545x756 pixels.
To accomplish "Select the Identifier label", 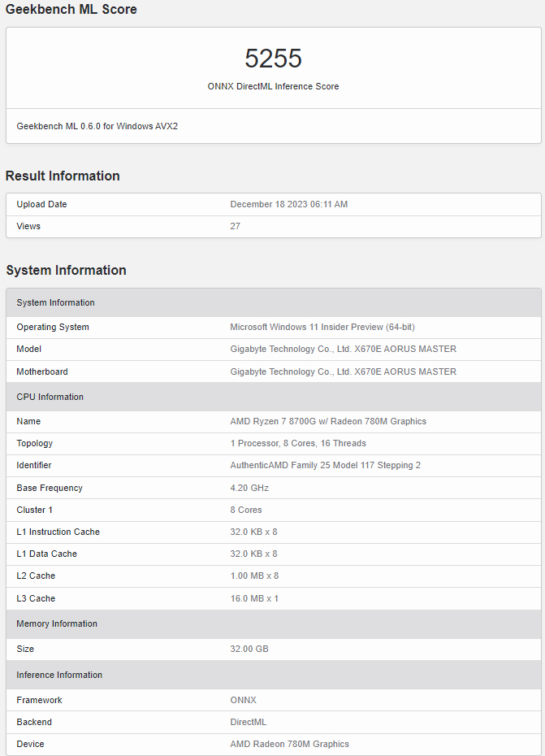I will pyautogui.click(x=34, y=465).
